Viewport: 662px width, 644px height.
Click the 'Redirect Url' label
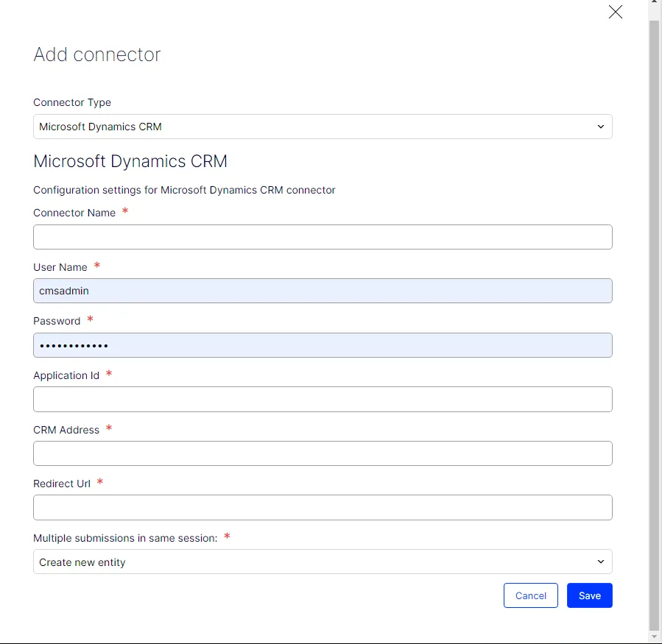click(62, 484)
